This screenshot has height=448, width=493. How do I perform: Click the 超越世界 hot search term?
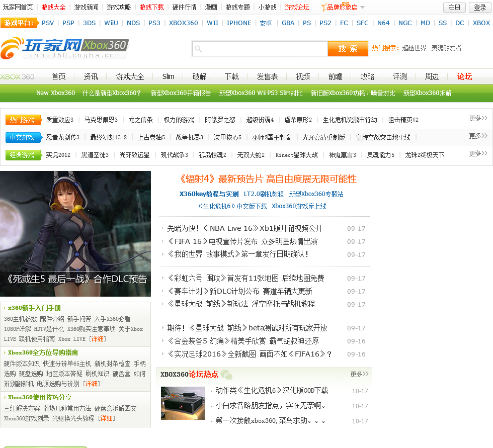(414, 48)
